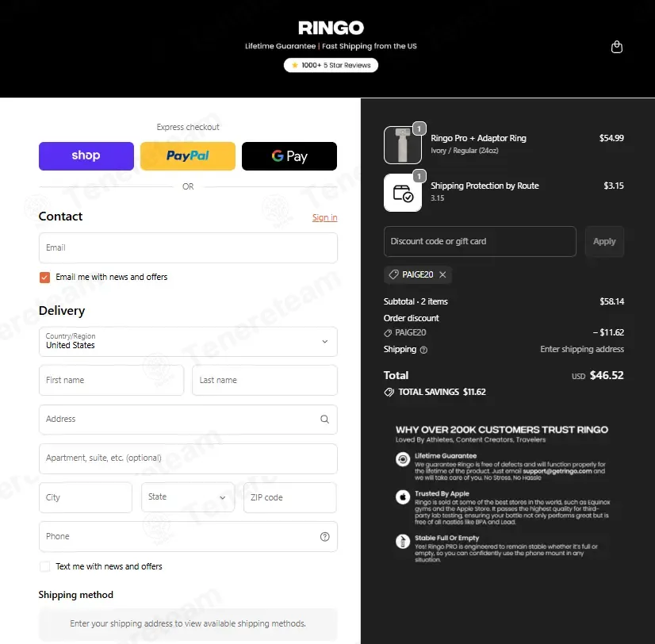Click the Shipping Protection by Route title
This screenshot has width=655, height=644.
485,186
